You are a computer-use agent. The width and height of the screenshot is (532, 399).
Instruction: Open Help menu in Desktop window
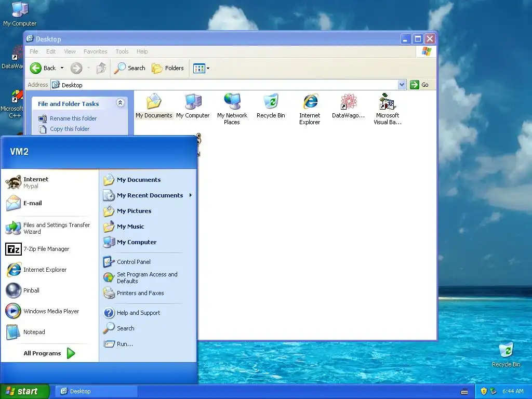coord(142,51)
